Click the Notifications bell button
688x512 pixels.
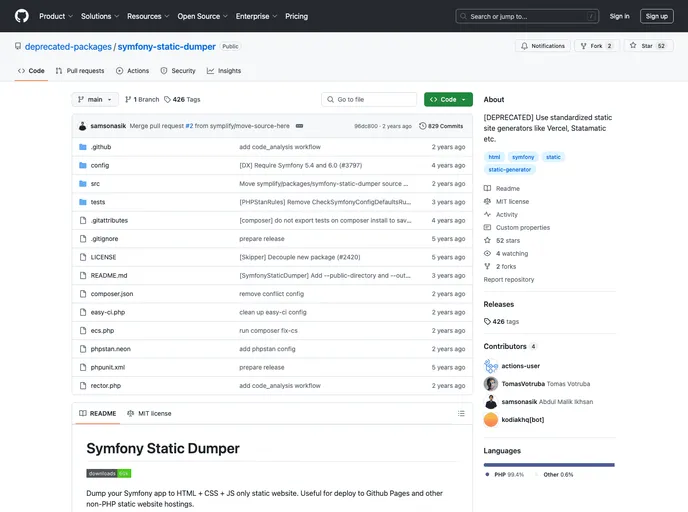542,46
